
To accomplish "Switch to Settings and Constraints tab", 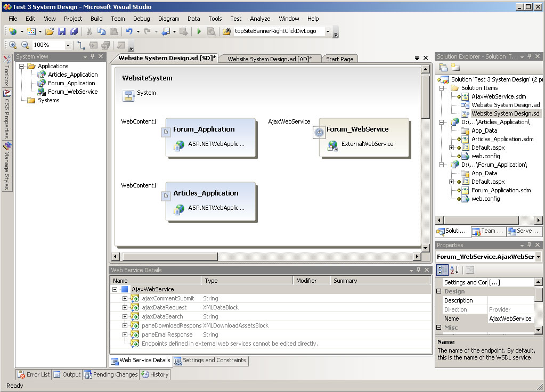I will (x=210, y=361).
